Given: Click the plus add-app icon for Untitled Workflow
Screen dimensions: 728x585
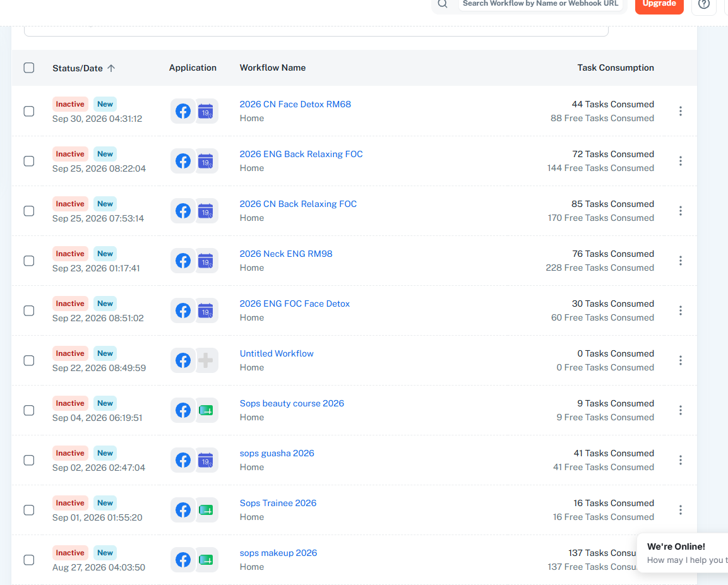Looking at the screenshot, I should coord(206,360).
